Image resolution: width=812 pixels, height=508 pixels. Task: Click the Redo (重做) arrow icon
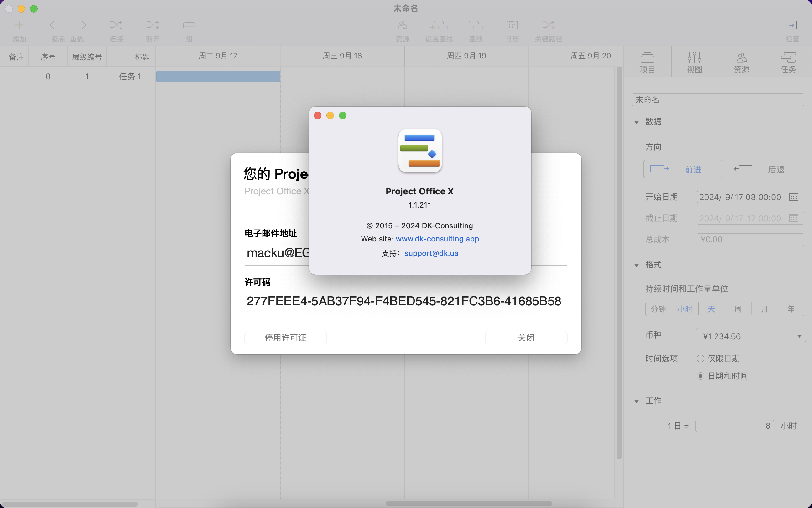tap(84, 25)
